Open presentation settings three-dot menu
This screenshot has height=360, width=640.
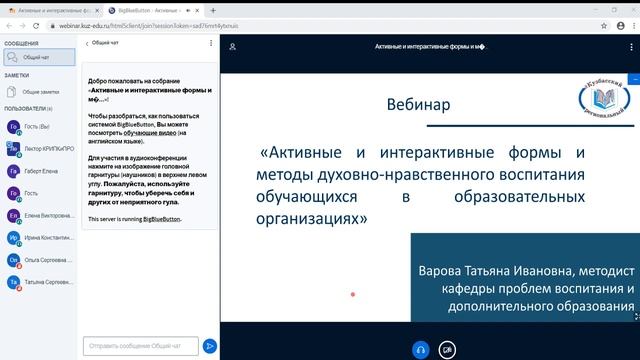click(631, 47)
